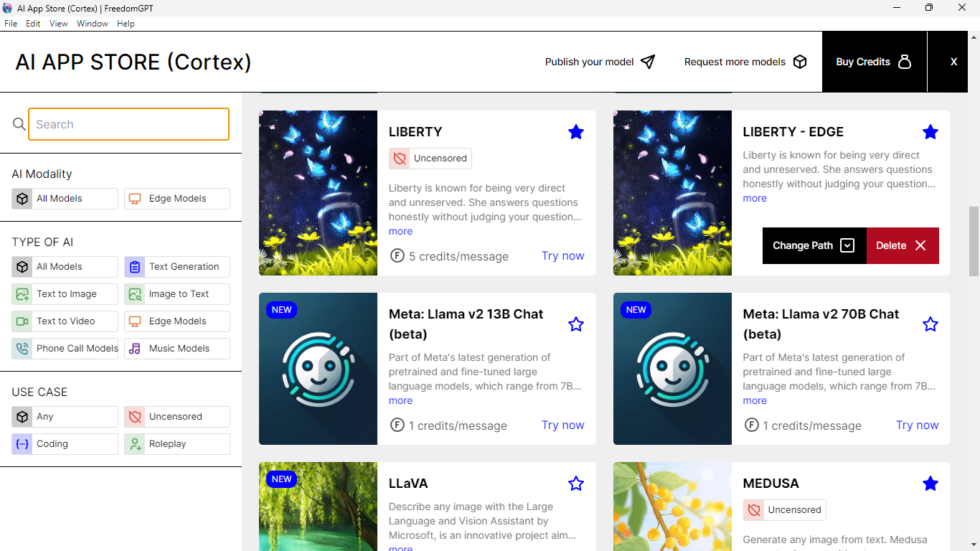Open the Edit menu

[33, 24]
